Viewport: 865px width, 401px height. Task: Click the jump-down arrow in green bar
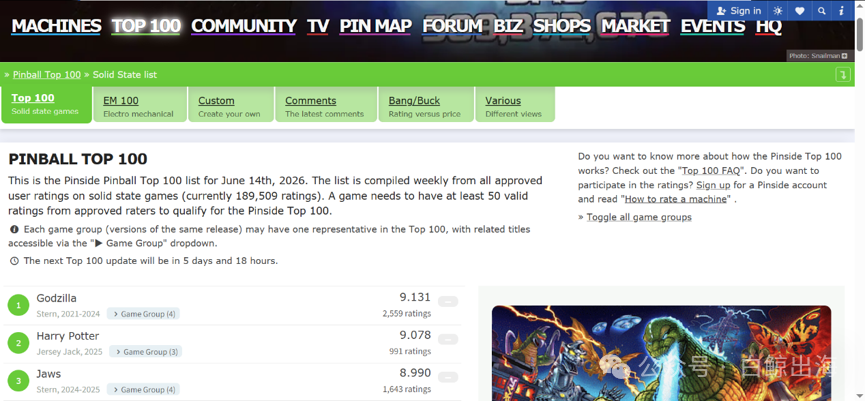(843, 74)
